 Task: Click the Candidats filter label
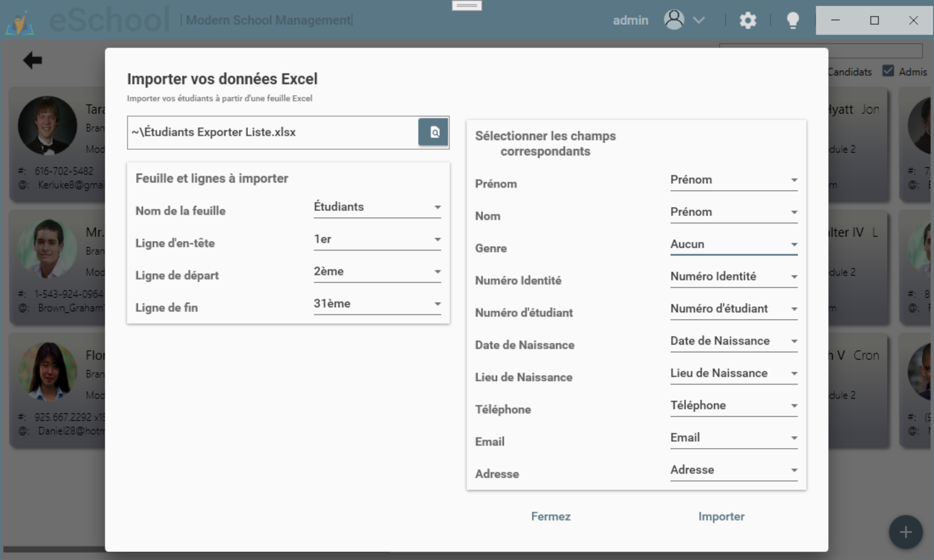click(x=849, y=72)
